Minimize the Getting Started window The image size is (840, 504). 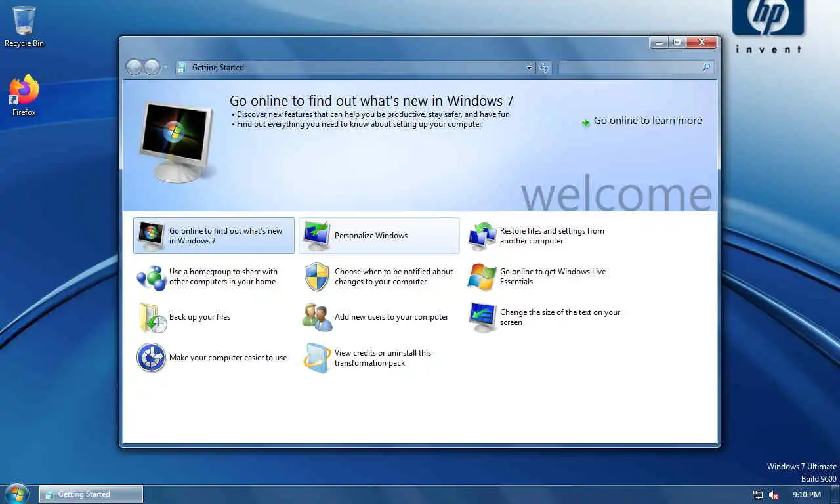point(660,42)
